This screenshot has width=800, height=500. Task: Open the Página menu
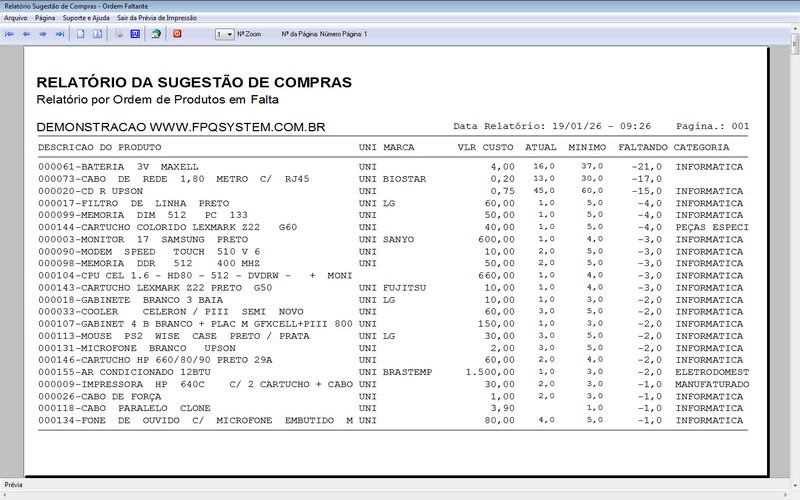coord(45,18)
